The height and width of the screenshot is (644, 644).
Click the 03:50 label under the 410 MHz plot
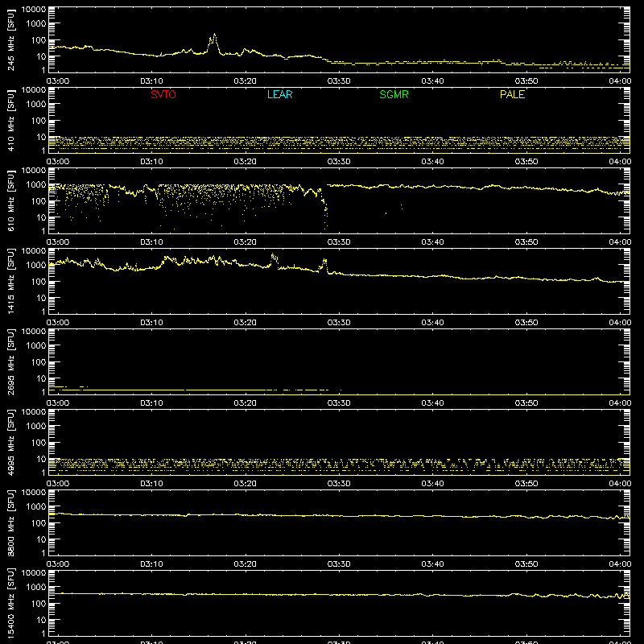(x=526, y=162)
